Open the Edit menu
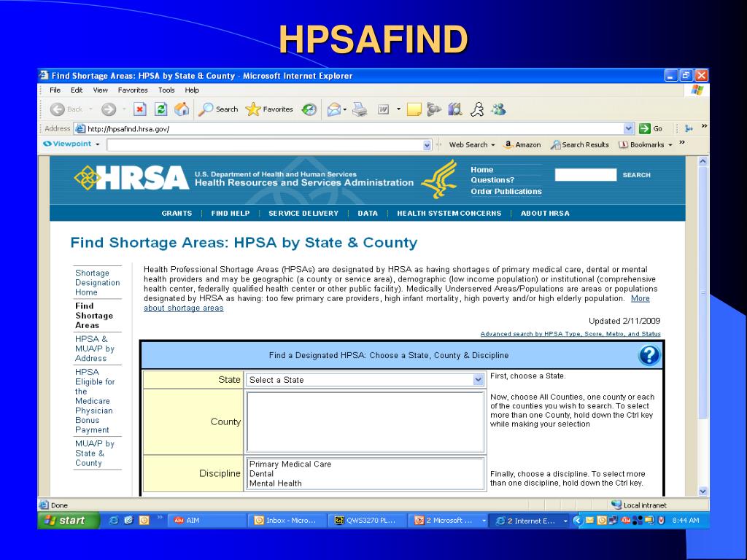Image resolution: width=747 pixels, height=560 pixels. click(77, 90)
